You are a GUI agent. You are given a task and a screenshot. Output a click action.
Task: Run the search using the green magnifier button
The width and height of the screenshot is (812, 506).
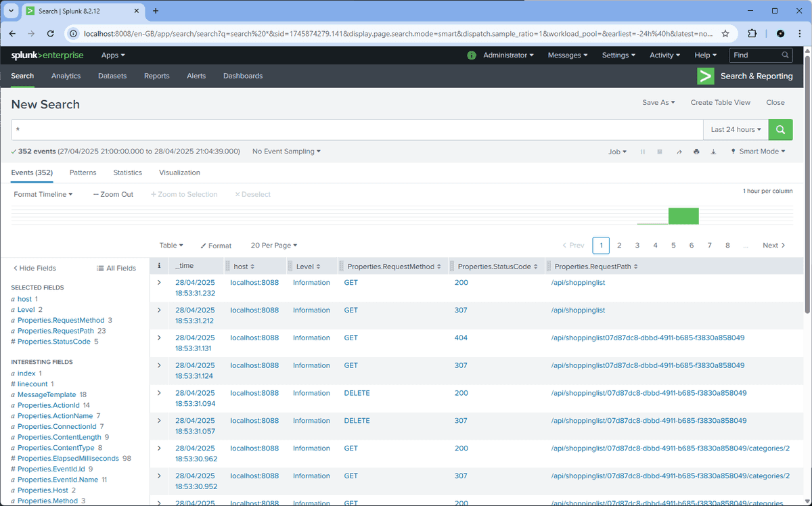(780, 129)
